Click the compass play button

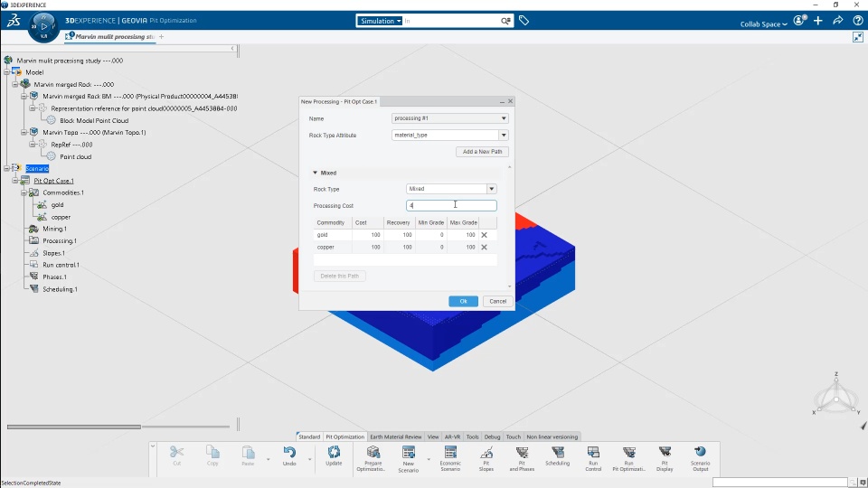44,25
